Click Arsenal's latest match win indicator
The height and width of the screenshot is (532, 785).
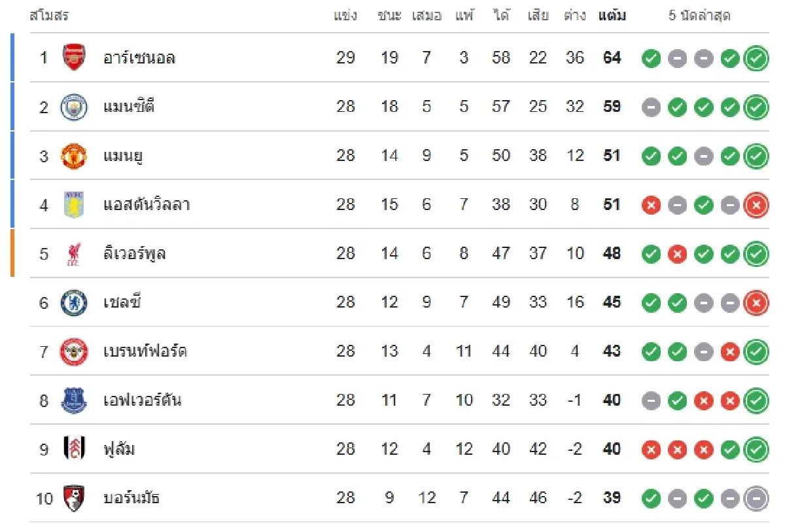pyautogui.click(x=756, y=59)
